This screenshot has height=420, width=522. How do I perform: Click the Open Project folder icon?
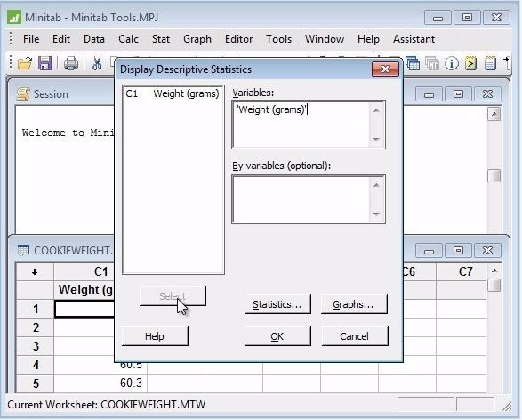(x=25, y=63)
